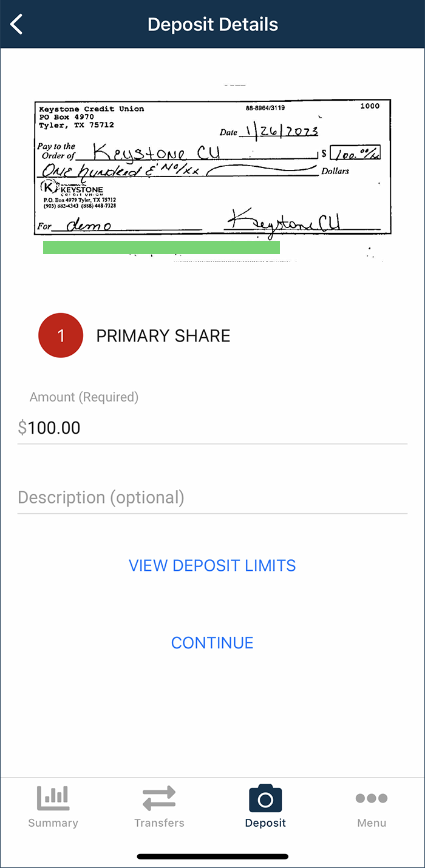This screenshot has width=425, height=868.
Task: Select the Summary tab label
Action: point(53,823)
